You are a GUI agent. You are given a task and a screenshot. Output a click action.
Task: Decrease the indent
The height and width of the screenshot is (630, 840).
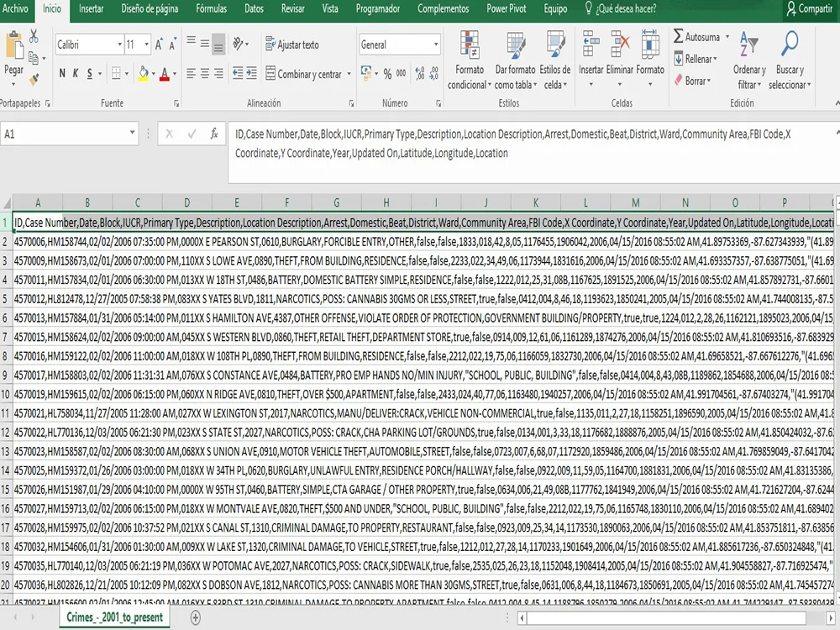pos(238,73)
